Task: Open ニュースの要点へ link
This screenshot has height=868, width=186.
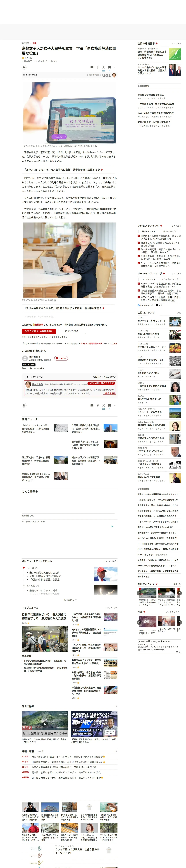Action: pos(110,561)
